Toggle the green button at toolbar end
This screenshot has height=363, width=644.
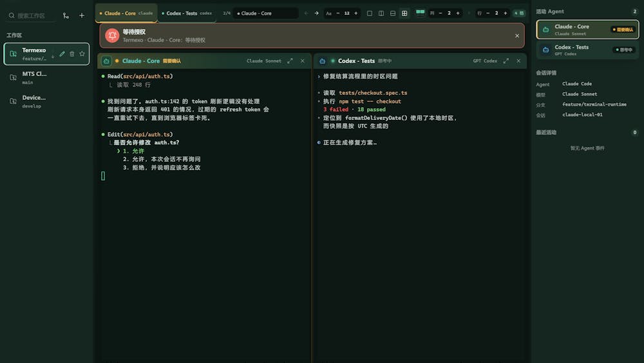tap(519, 13)
